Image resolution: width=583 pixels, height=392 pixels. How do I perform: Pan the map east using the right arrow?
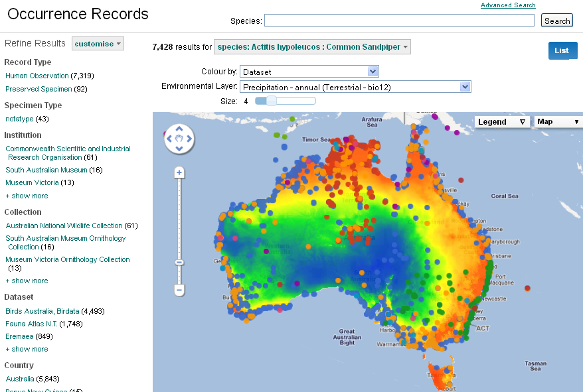(x=188, y=139)
